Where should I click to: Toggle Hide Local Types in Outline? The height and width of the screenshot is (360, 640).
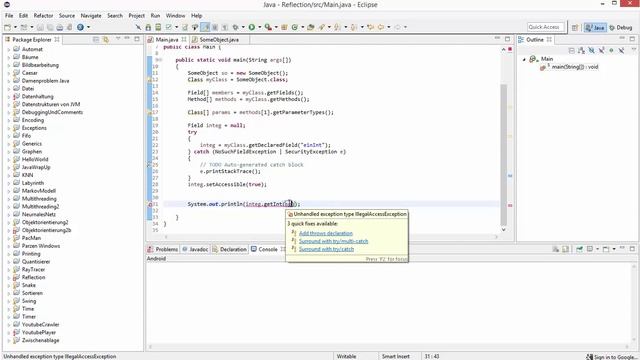click(621, 50)
